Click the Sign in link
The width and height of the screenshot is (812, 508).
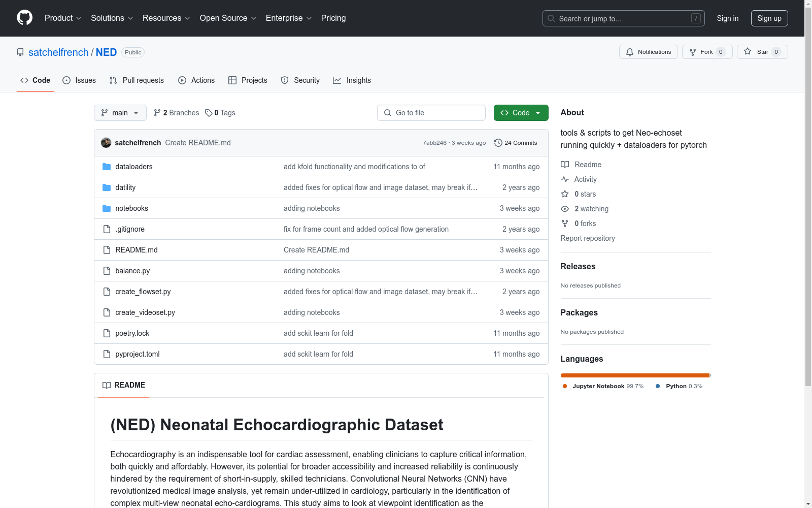pos(728,18)
